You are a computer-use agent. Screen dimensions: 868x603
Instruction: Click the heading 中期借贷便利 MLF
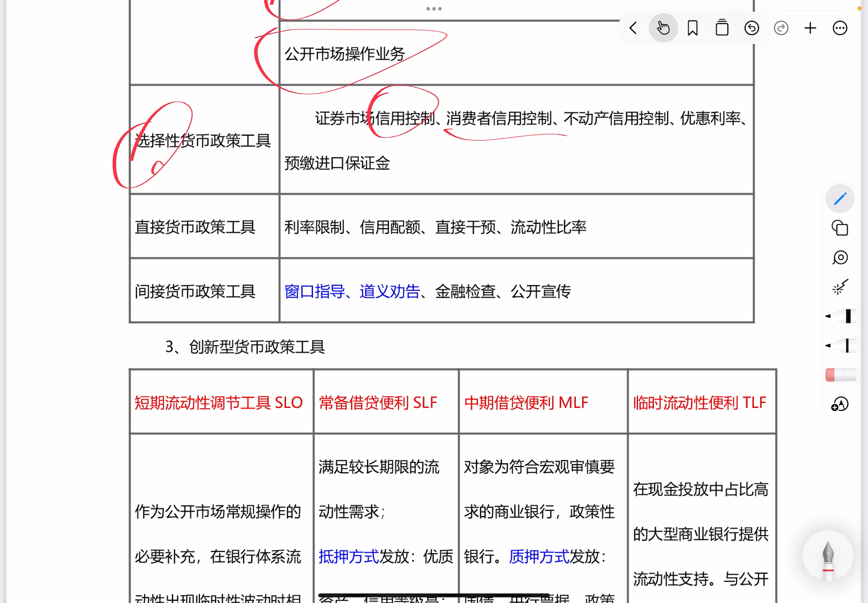[526, 402]
